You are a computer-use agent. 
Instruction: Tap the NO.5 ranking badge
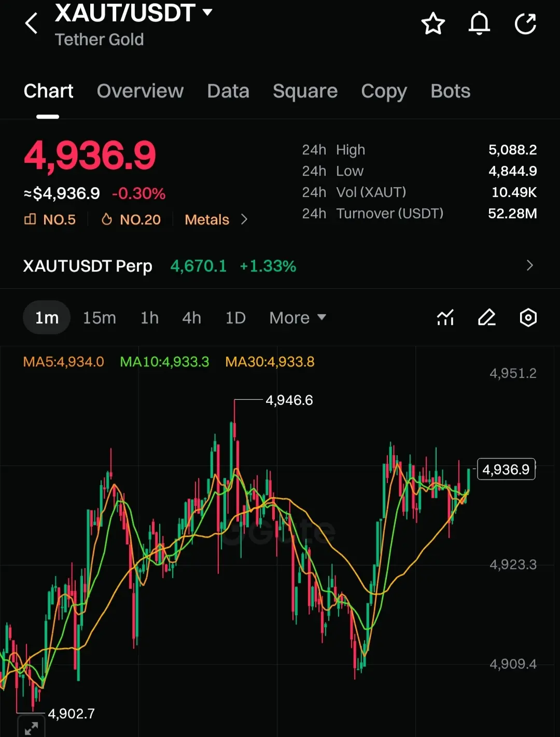(50, 220)
